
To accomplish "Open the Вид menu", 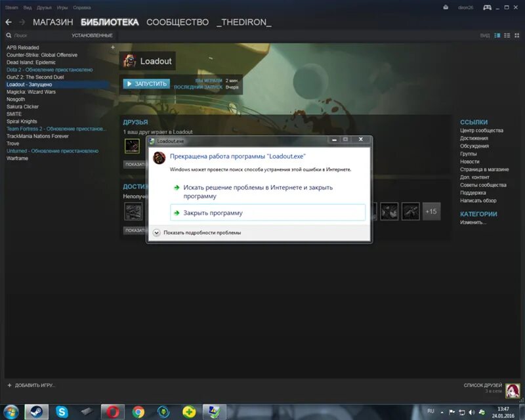I will pyautogui.click(x=28, y=7).
